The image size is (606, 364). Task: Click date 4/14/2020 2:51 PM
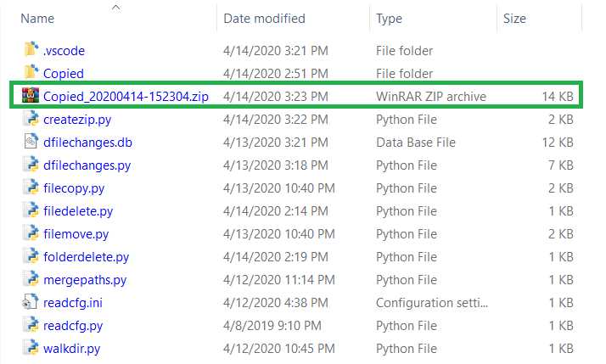[276, 74]
